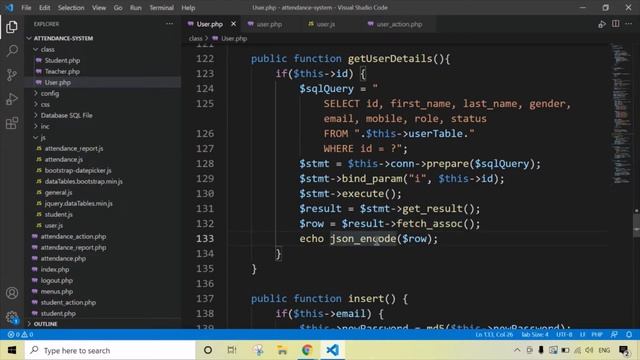Click the class breadcrumb segment

(x=196, y=38)
